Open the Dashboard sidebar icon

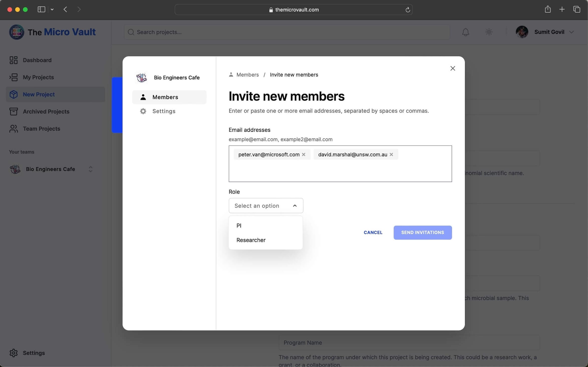[14, 60]
